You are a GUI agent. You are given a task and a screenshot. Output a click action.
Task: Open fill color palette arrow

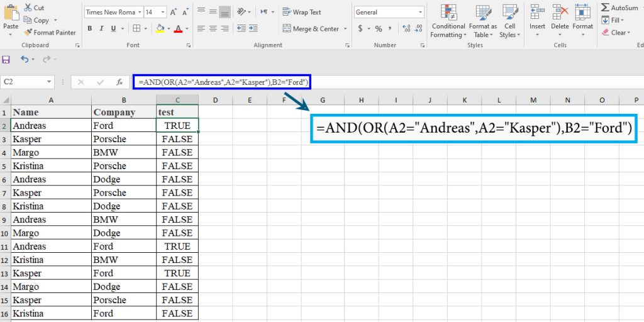tap(169, 29)
